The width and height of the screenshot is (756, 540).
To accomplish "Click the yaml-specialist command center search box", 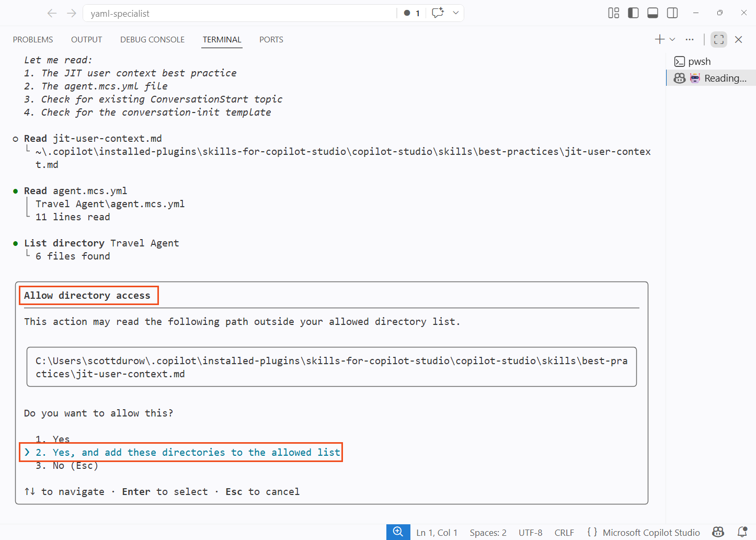I will pos(240,13).
